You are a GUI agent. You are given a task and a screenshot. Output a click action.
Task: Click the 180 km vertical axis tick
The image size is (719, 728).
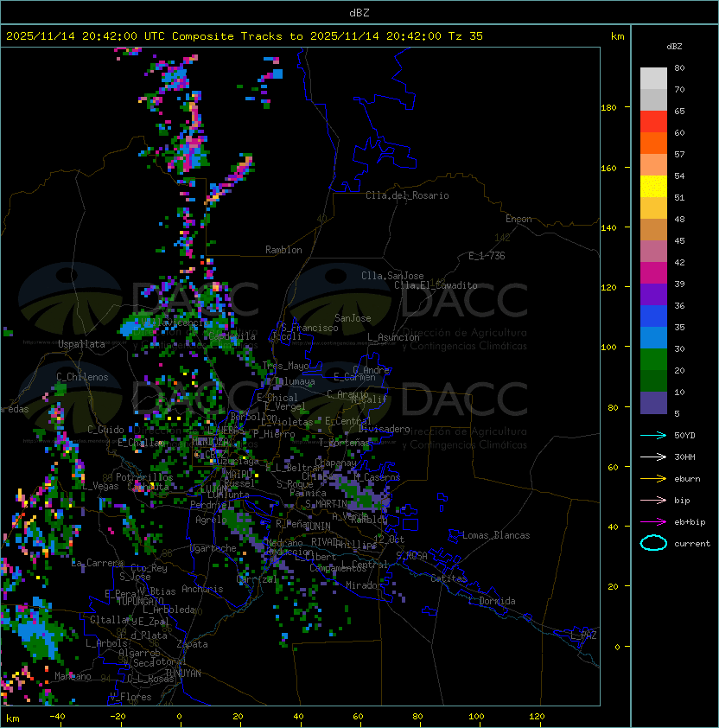tap(608, 108)
